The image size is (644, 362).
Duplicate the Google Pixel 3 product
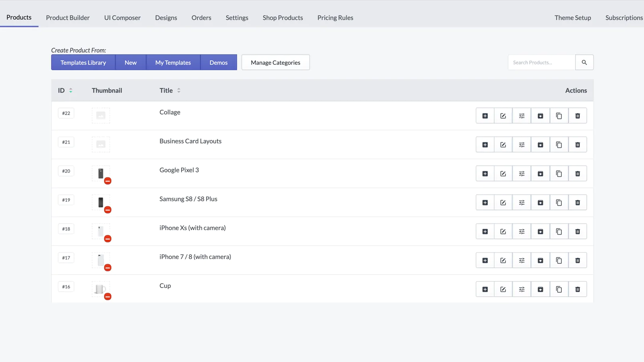559,174
